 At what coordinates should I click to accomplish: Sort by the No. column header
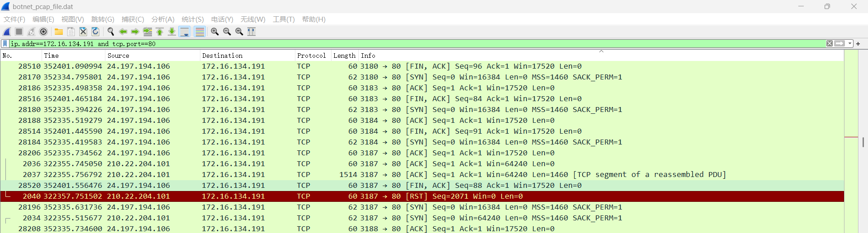tap(21, 56)
